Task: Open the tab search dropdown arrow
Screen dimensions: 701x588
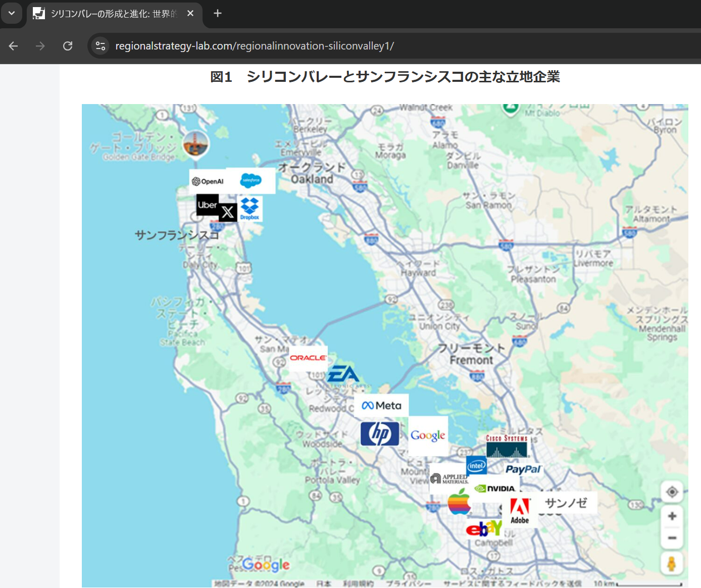Action: pyautogui.click(x=11, y=13)
